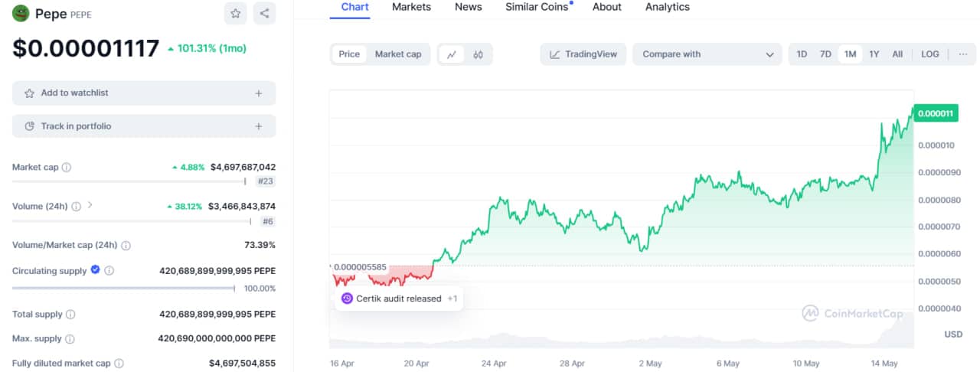
Task: Open the chart more-options ellipsis menu
Action: [x=962, y=54]
